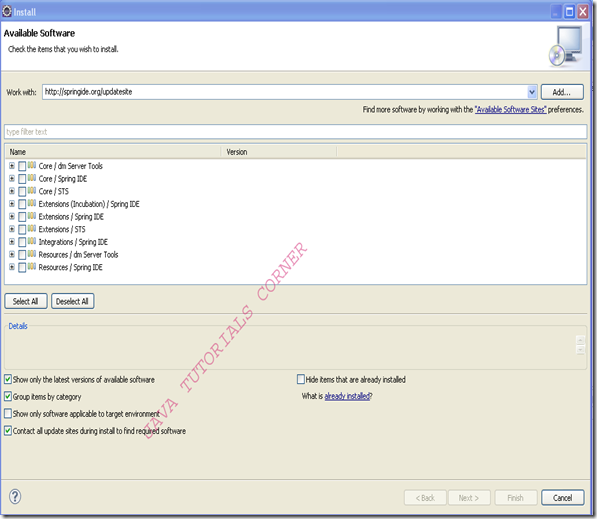Open the Work with dropdown arrow
The width and height of the screenshot is (597, 519).
click(x=532, y=92)
